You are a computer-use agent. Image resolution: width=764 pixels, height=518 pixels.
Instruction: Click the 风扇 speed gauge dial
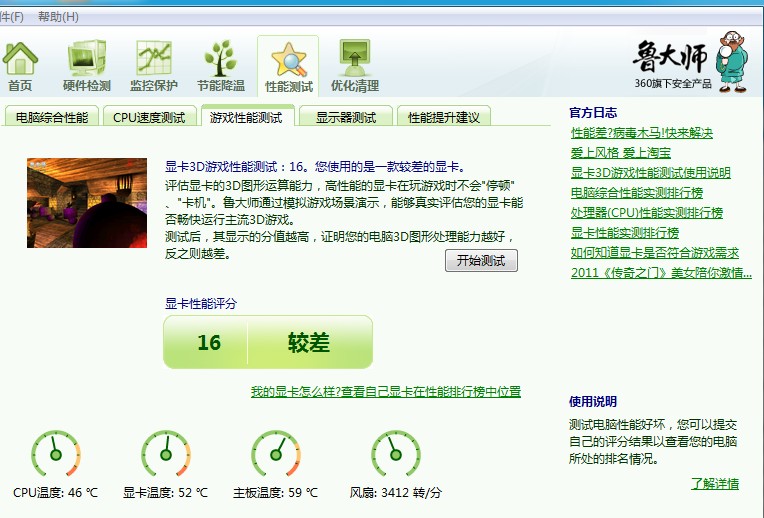point(396,454)
